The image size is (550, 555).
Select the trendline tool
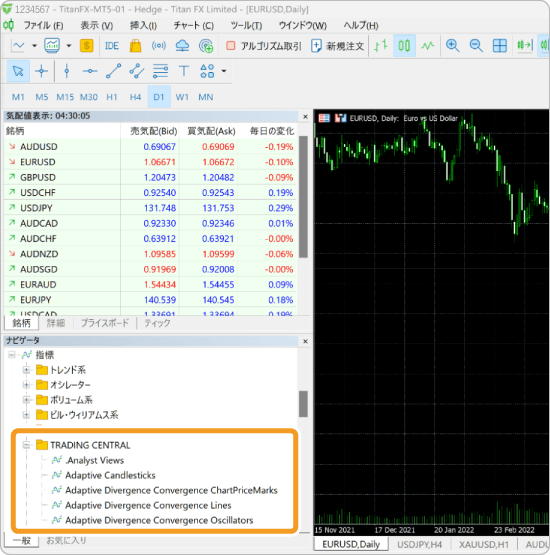click(114, 71)
